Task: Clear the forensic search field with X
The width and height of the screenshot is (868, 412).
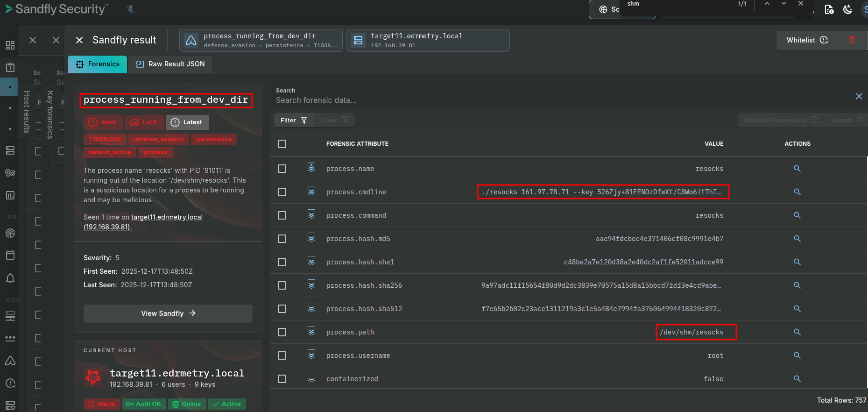Action: tap(859, 96)
